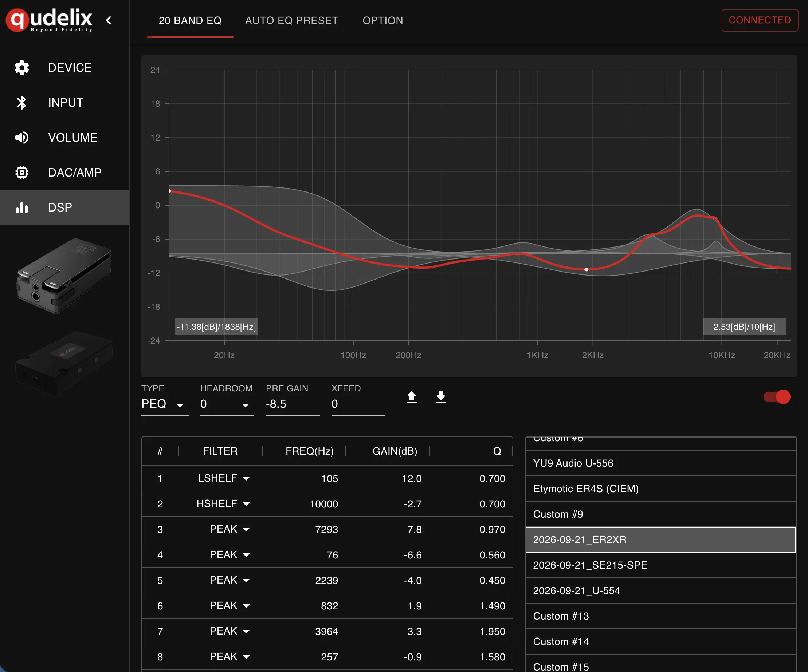Screen dimensions: 808x672
Task: Click the Qudelix logo
Action: (x=49, y=20)
